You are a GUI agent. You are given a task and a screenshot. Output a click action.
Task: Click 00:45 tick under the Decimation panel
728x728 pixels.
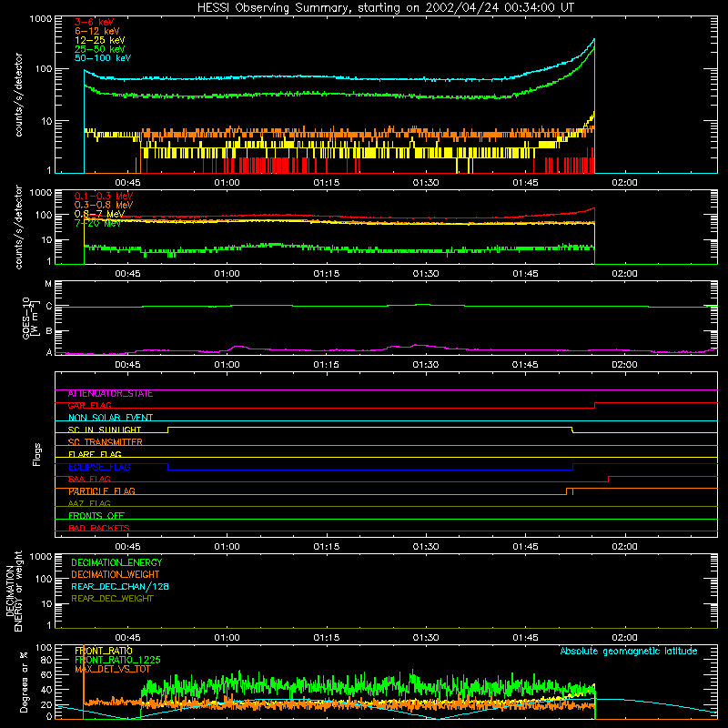[x=127, y=638]
